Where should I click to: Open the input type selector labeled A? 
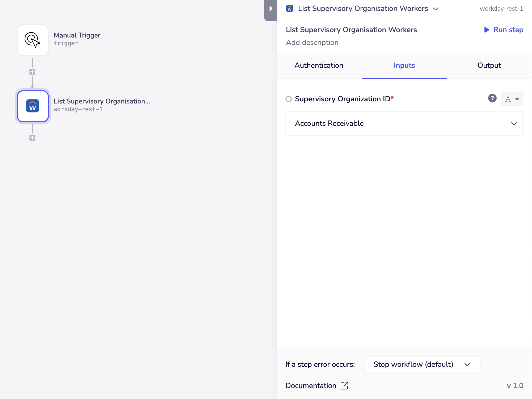[512, 99]
